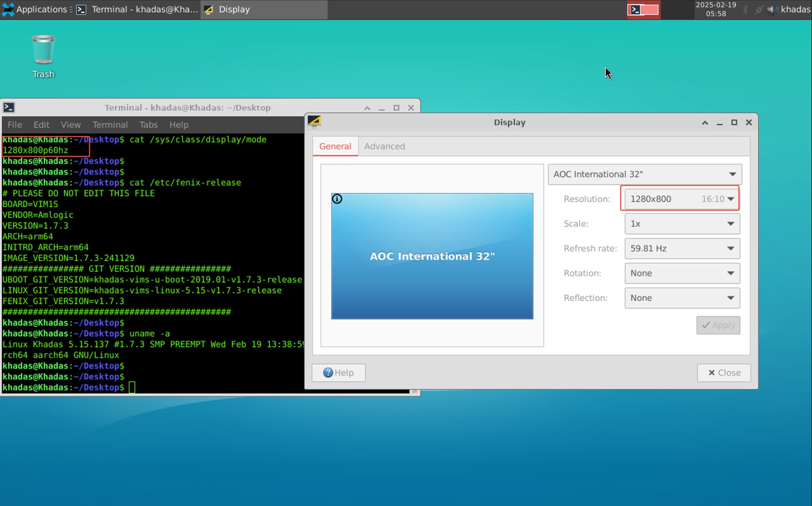Click the Apply button
The image size is (812, 506).
tap(718, 325)
